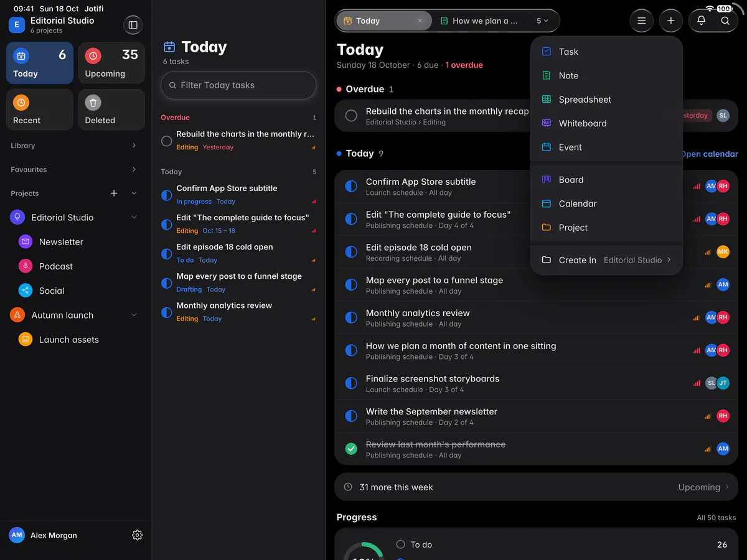Toggle status of Edit episode 18 cold open main row
The width and height of the screenshot is (747, 560).
point(351,251)
